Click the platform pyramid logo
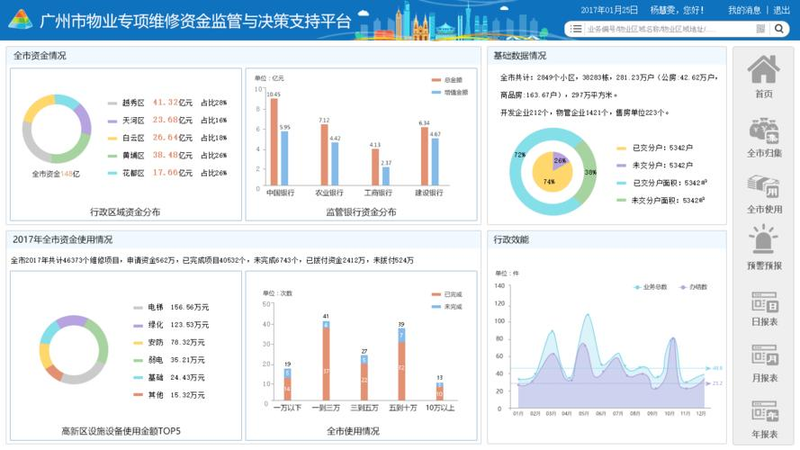The width and height of the screenshot is (800, 450). pos(20,19)
